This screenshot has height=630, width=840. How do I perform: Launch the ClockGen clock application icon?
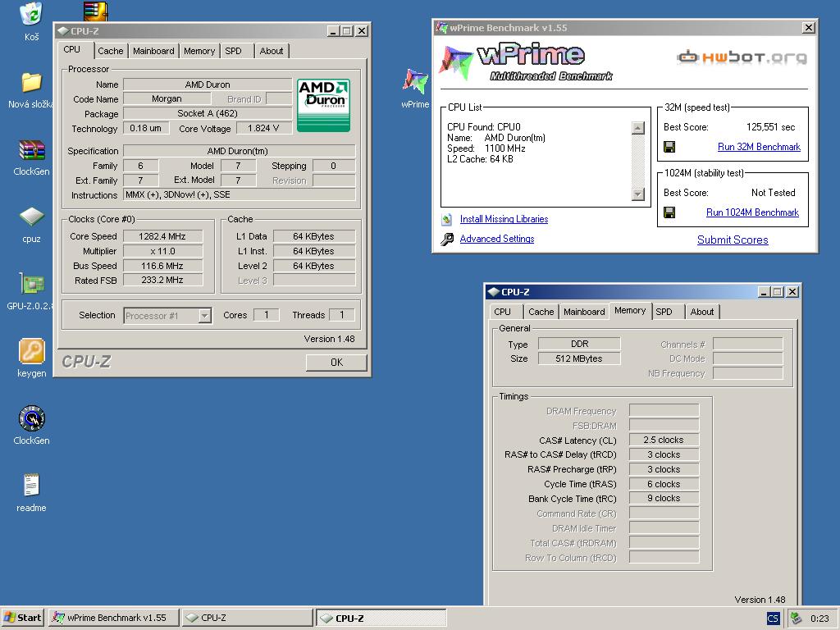[32, 418]
